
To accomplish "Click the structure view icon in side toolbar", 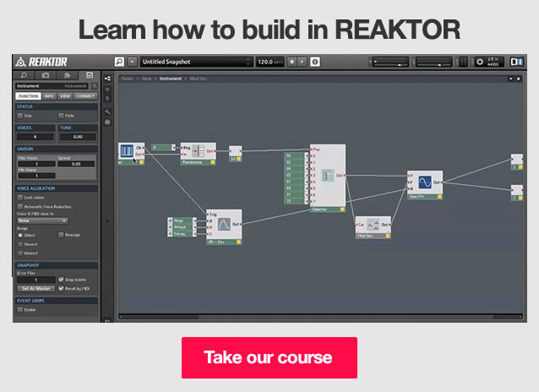I will pyautogui.click(x=107, y=79).
